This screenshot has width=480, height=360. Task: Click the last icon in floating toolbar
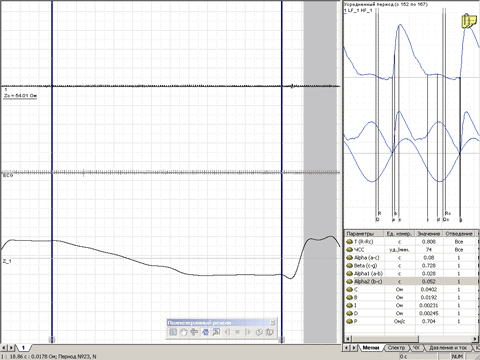pos(270,332)
